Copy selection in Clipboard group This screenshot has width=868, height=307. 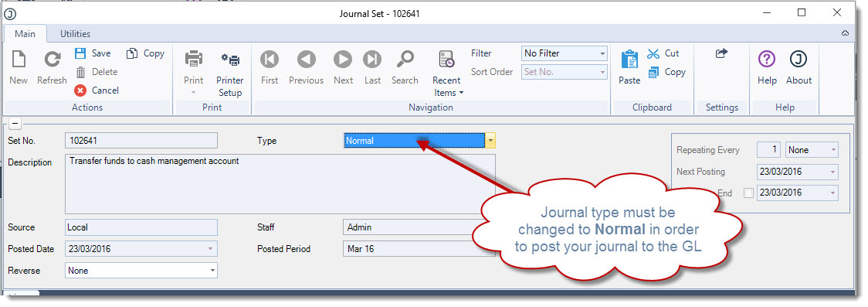pos(667,71)
